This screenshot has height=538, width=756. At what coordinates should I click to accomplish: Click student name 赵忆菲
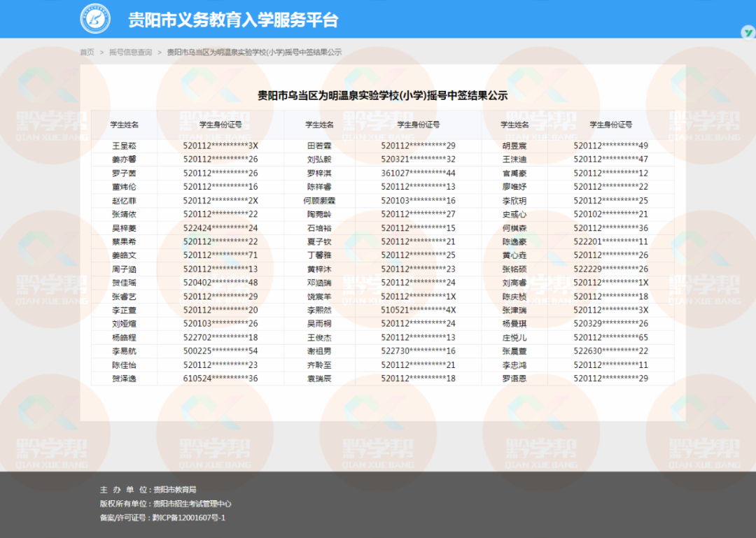[x=124, y=201]
